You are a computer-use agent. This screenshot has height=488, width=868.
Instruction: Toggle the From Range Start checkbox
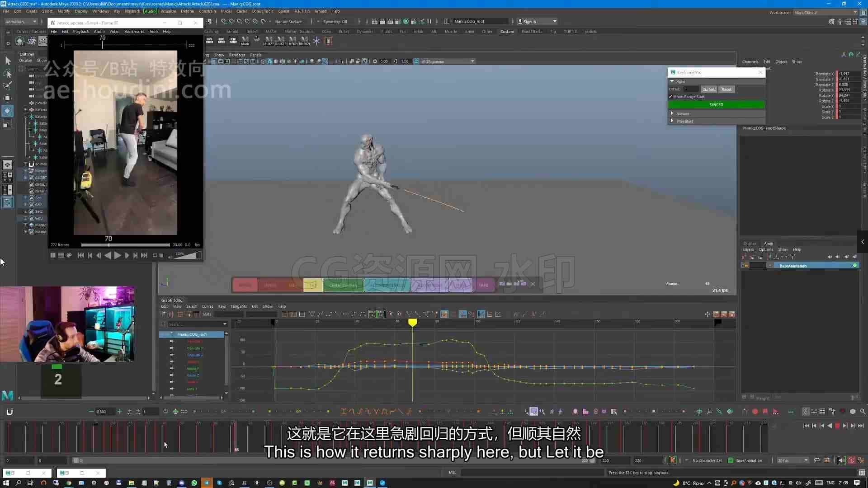(671, 96)
